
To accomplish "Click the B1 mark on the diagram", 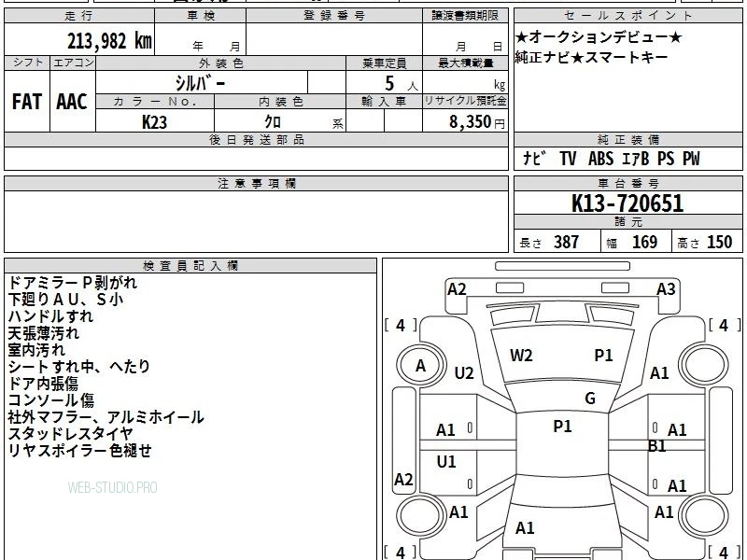I will click(x=657, y=446).
